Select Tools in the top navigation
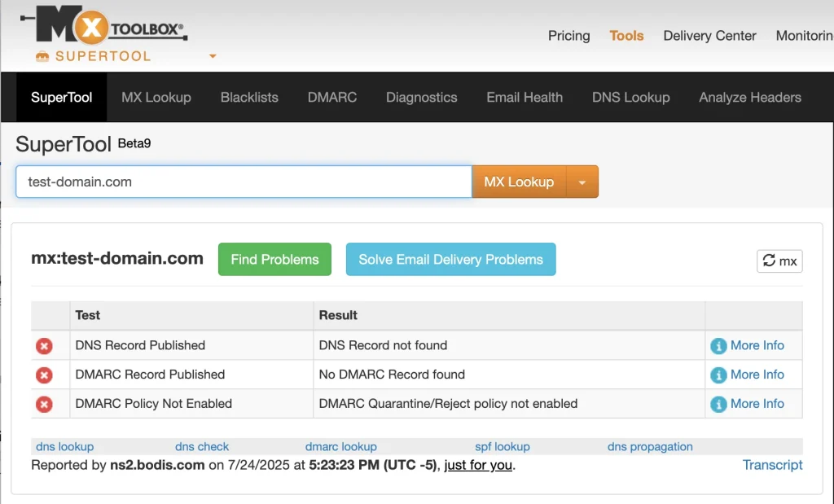 (626, 36)
